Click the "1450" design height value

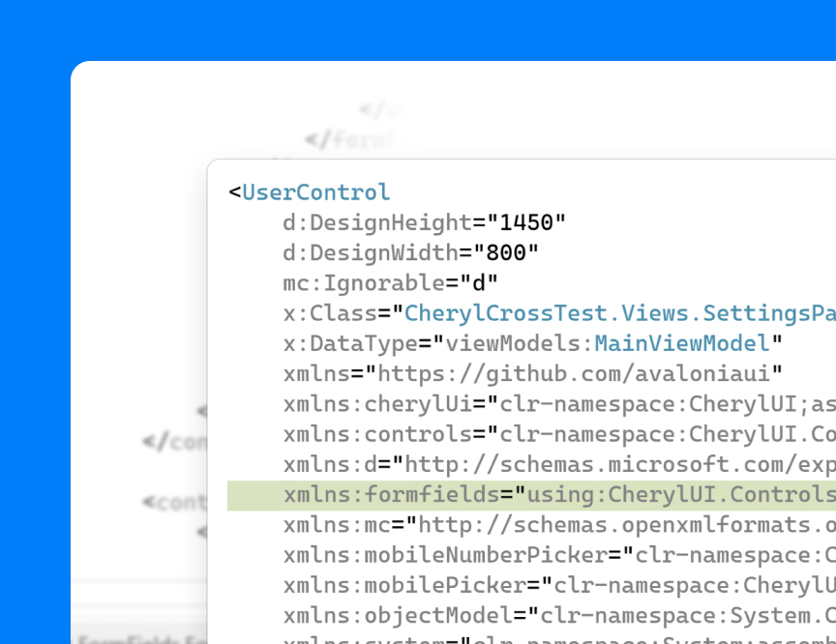tap(526, 222)
